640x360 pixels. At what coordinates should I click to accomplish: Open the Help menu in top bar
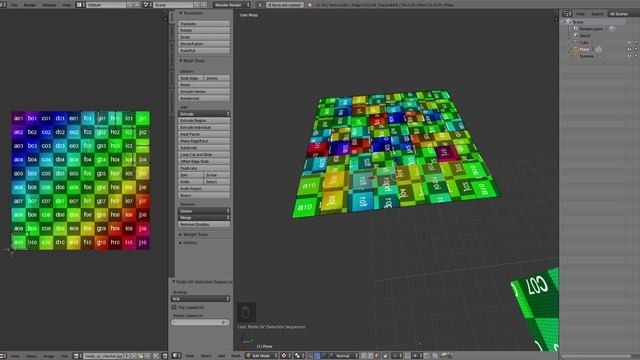coord(67,5)
